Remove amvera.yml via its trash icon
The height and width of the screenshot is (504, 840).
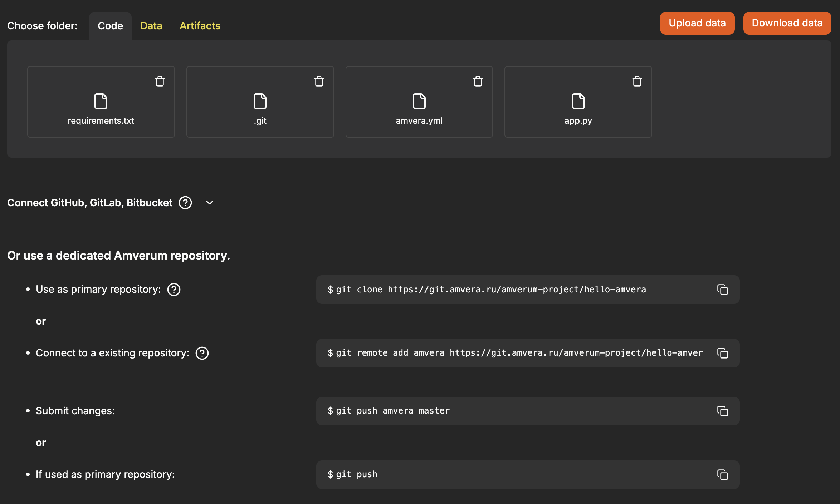[x=478, y=81]
